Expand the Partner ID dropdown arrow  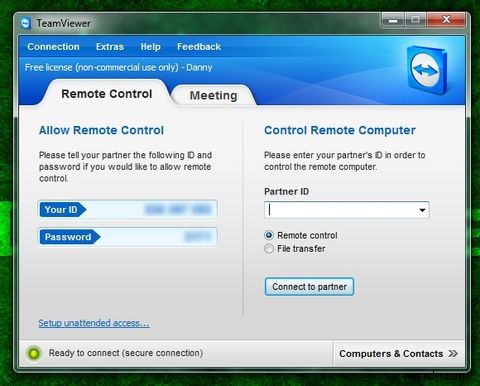point(422,210)
